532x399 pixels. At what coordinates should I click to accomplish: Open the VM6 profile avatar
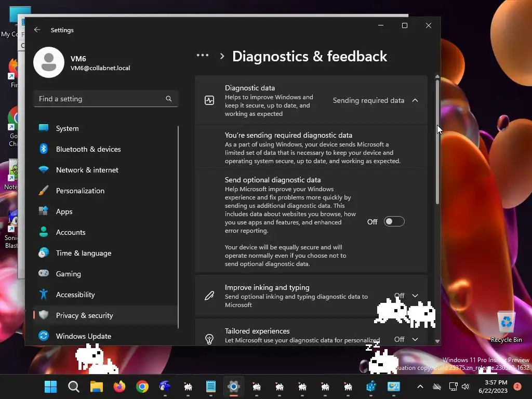[49, 62]
